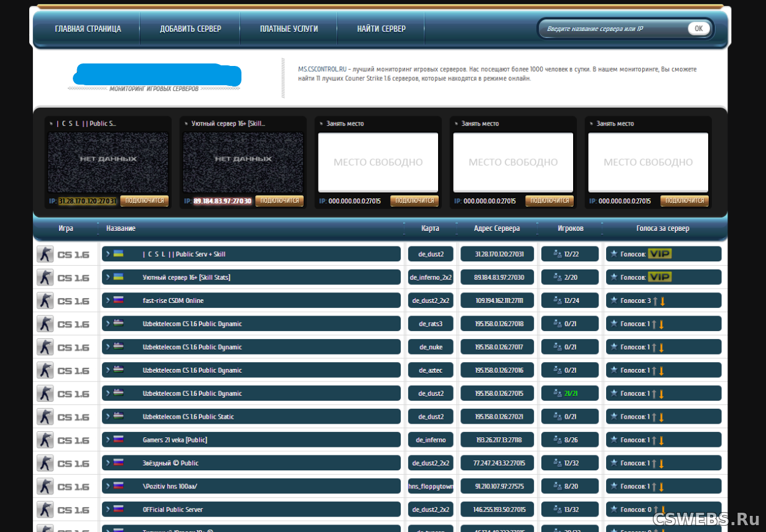Click the star icon in Gamers 21 veka row
The height and width of the screenshot is (532, 766).
pyautogui.click(x=614, y=440)
